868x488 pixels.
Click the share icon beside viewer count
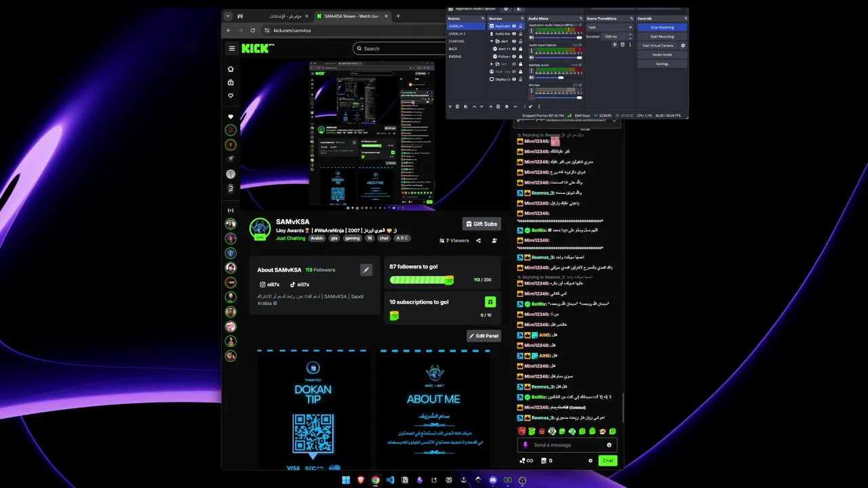click(x=478, y=241)
